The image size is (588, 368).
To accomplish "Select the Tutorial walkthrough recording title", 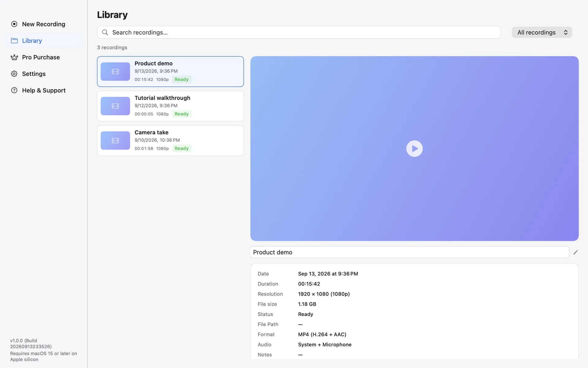I will click(x=162, y=98).
